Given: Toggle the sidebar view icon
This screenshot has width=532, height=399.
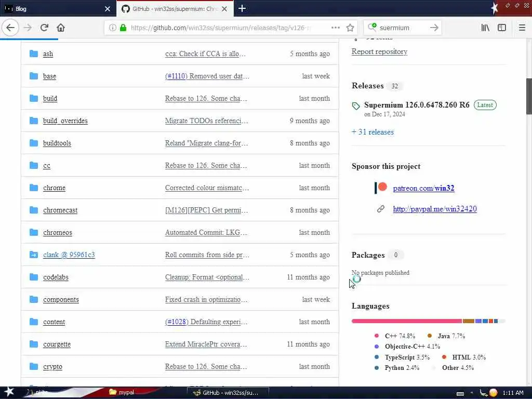Looking at the screenshot, I should tap(502, 28).
